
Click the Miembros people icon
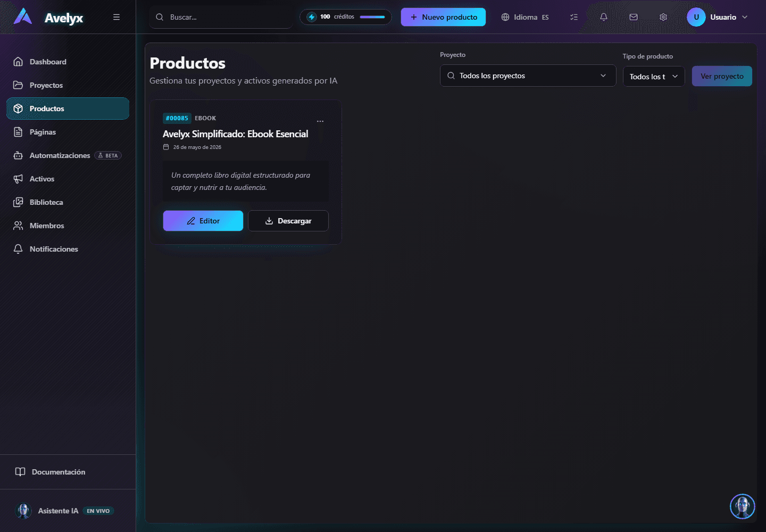(x=18, y=226)
